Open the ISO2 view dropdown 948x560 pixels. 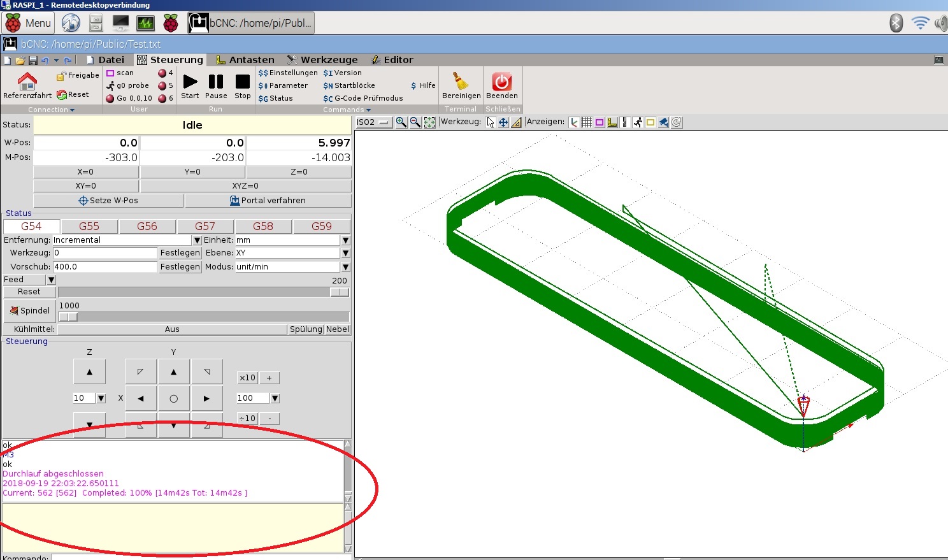pyautogui.click(x=374, y=122)
